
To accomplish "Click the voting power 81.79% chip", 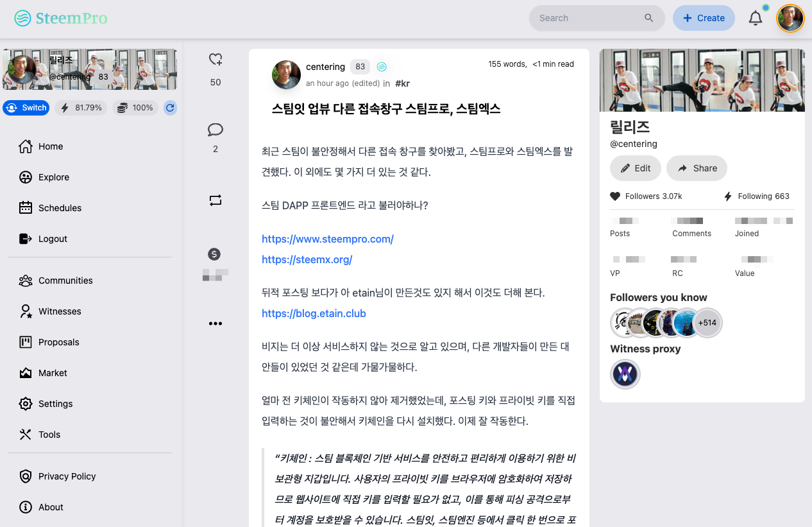I will pyautogui.click(x=81, y=108).
